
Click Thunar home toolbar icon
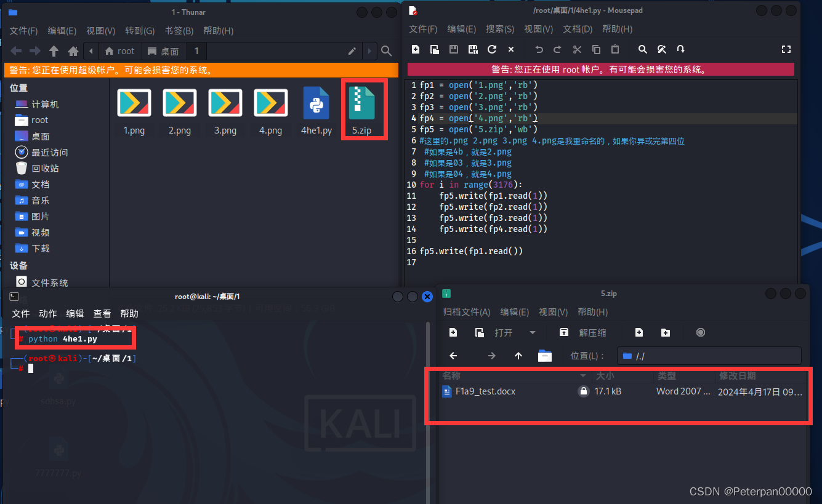[x=73, y=51]
